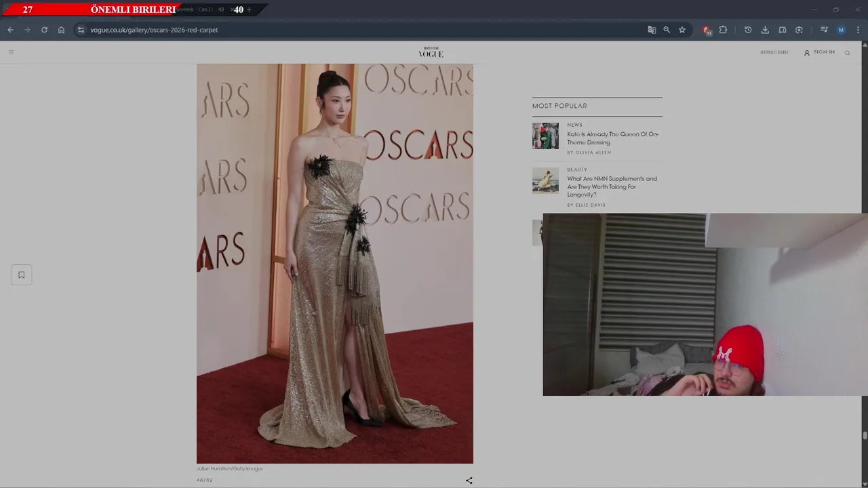Reload the Vogue gallery page
This screenshot has height=488, width=868.
click(44, 30)
